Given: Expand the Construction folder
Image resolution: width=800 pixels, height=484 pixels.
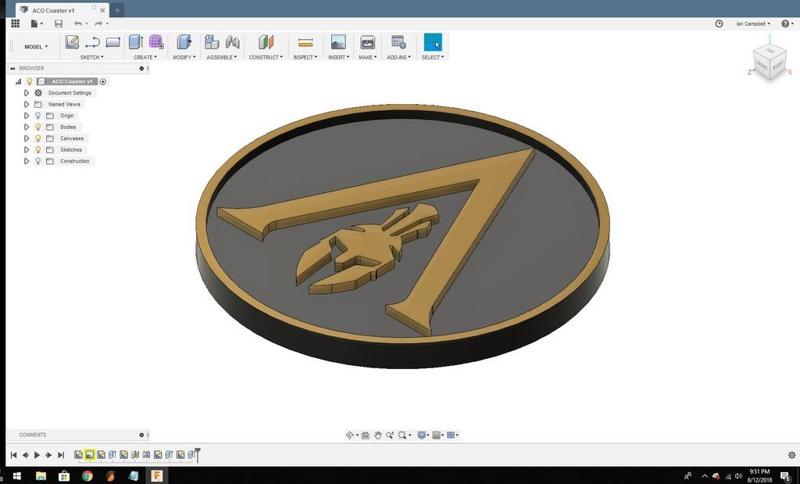Looking at the screenshot, I should 27,161.
